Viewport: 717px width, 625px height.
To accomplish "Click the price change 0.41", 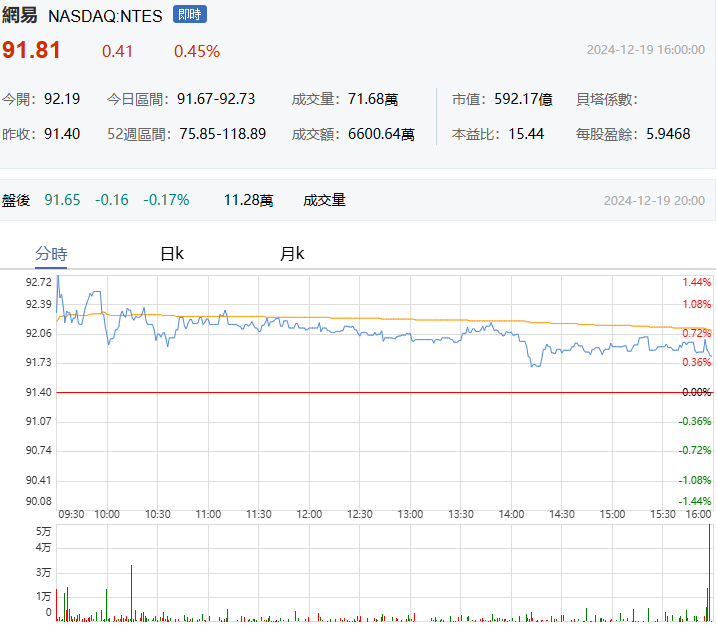I will [x=117, y=51].
